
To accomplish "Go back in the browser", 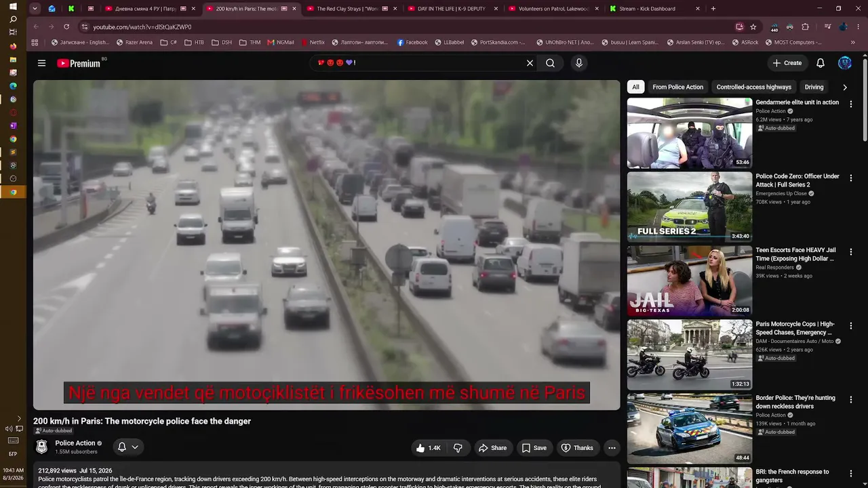I will point(36,26).
